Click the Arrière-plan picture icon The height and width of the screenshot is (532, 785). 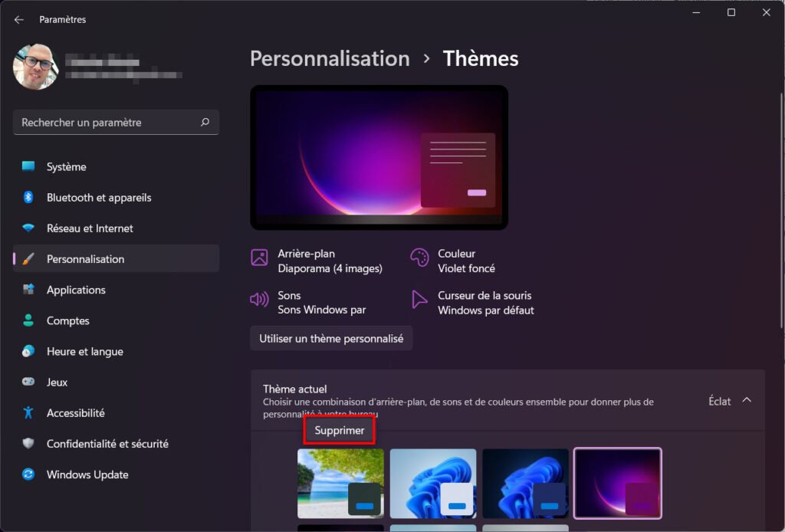(259, 258)
